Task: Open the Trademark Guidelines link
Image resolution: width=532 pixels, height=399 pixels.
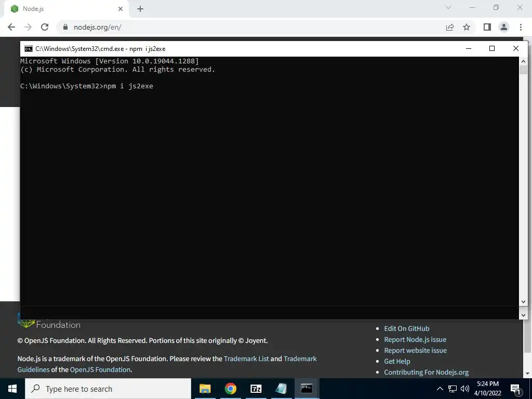Action: tap(300, 358)
